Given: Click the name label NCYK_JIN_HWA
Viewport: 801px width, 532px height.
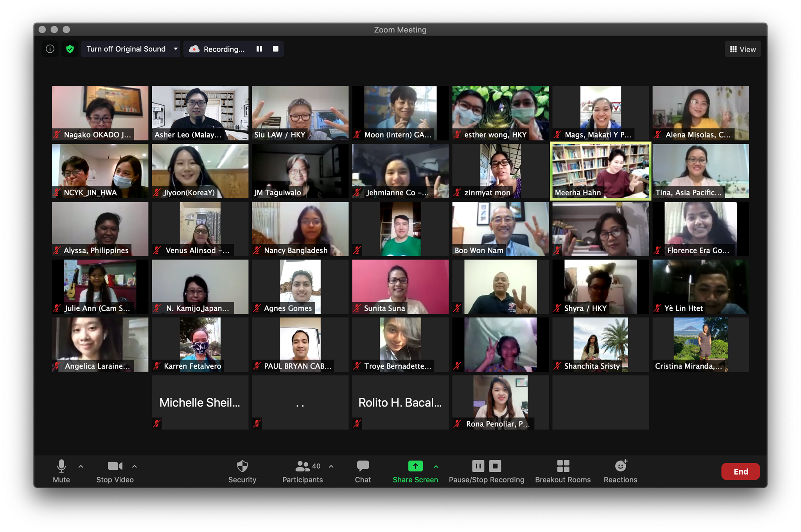Looking at the screenshot, I should coord(90,192).
